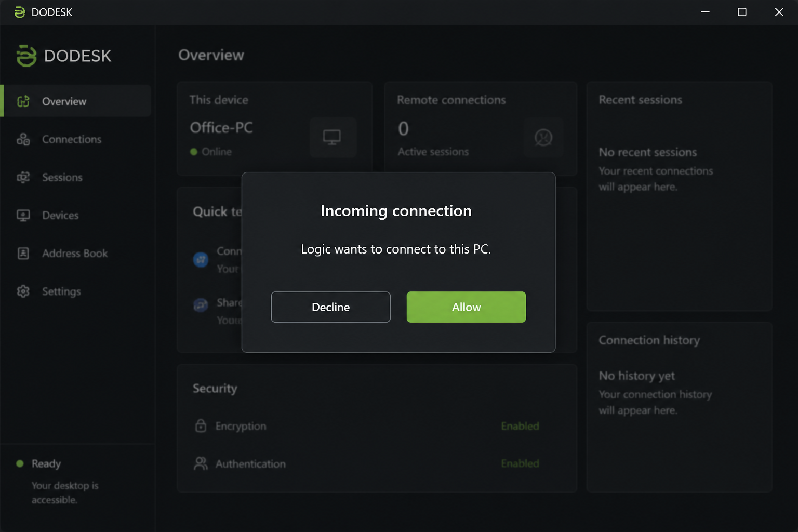
Task: Click the Authentication Enabled status
Action: pyautogui.click(x=520, y=463)
